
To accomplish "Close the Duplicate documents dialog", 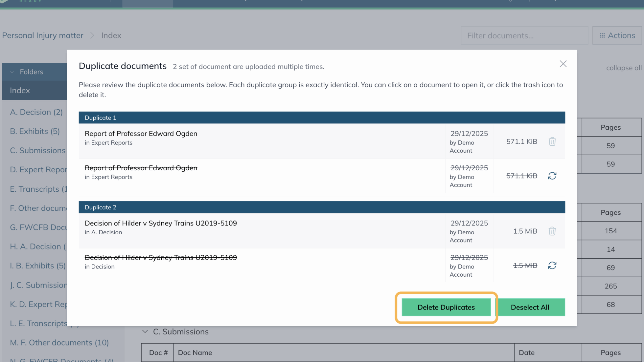I will click(x=563, y=64).
